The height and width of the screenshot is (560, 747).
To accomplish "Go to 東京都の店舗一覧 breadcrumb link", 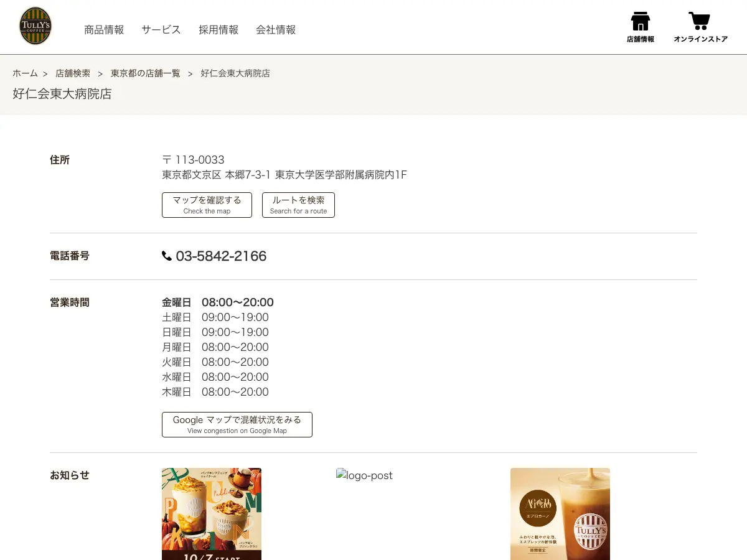I will [146, 73].
